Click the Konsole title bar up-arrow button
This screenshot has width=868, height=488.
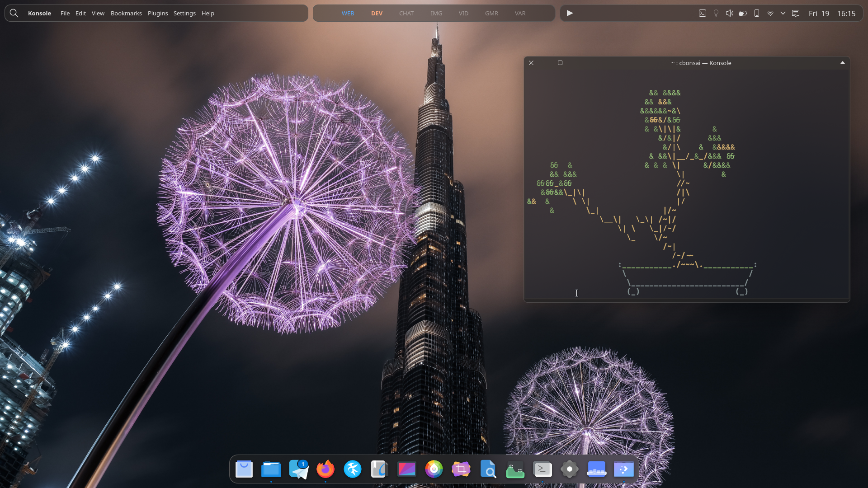point(843,63)
